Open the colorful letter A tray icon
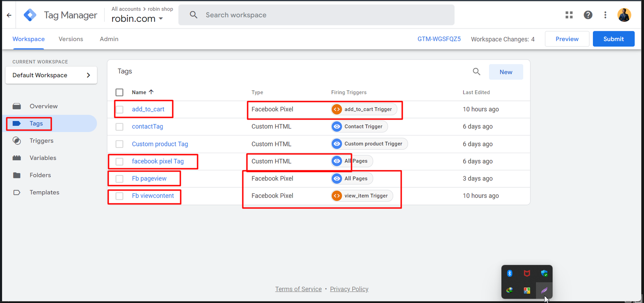Screen dimensions: 644x303 pos(527,290)
